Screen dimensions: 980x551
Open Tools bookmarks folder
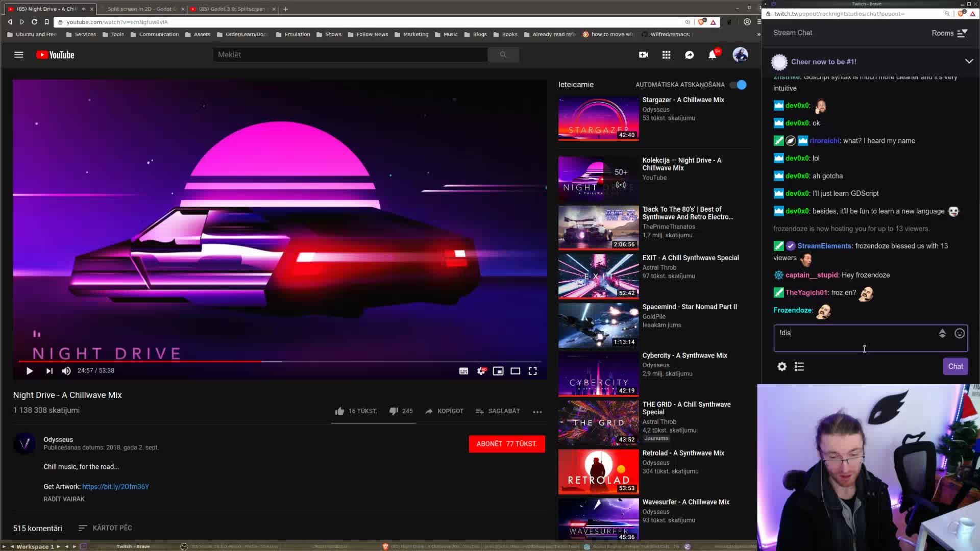[x=113, y=34]
